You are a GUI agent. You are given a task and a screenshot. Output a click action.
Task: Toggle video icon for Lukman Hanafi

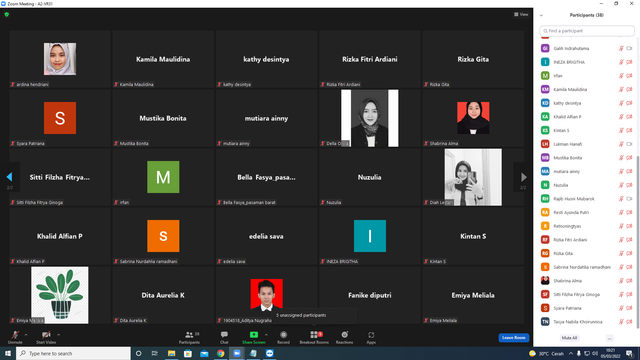coord(629,144)
